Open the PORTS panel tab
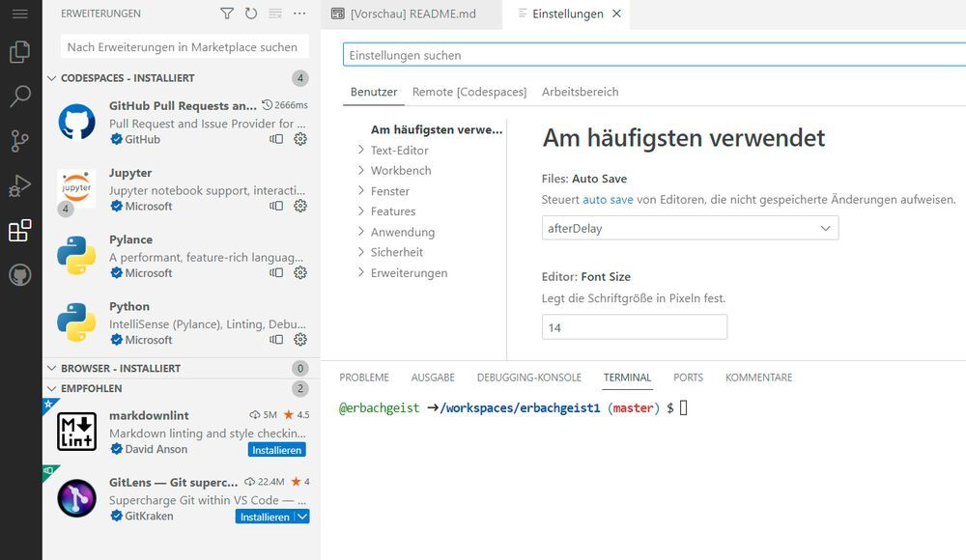This screenshot has height=560, width=966. (x=688, y=377)
